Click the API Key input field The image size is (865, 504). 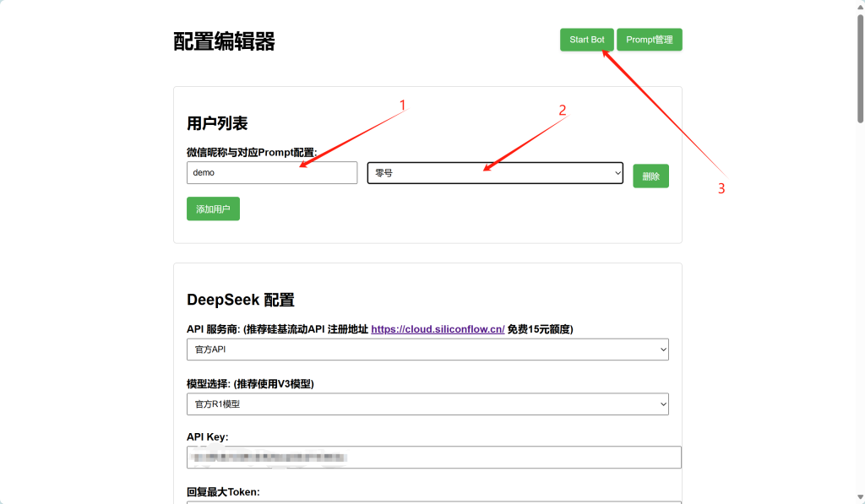tap(433, 457)
